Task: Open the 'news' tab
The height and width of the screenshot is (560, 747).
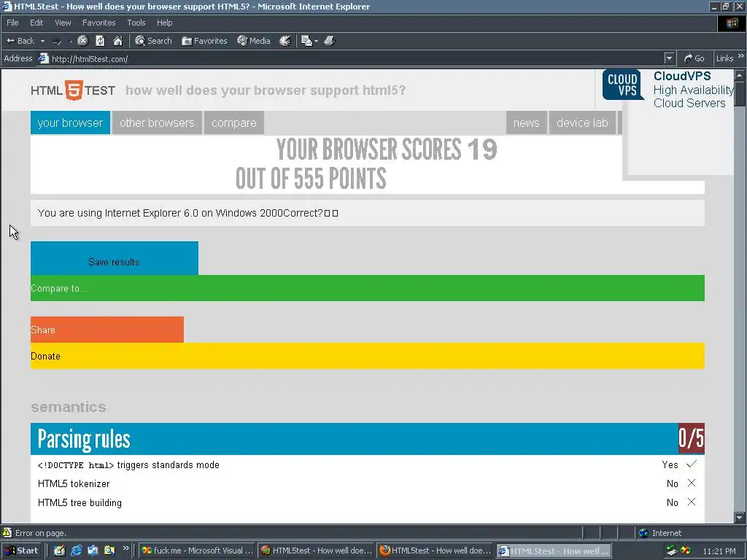Action: coord(527,122)
